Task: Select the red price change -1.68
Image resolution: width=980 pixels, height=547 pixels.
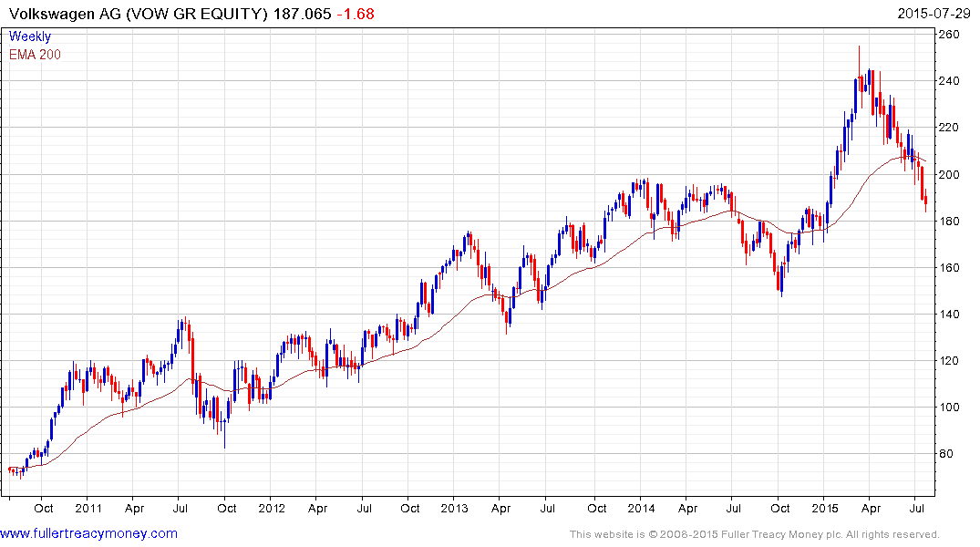Action: [x=356, y=14]
